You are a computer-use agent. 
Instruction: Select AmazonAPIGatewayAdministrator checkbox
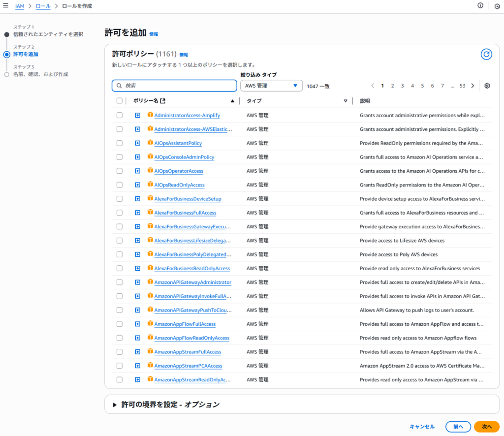tap(120, 282)
